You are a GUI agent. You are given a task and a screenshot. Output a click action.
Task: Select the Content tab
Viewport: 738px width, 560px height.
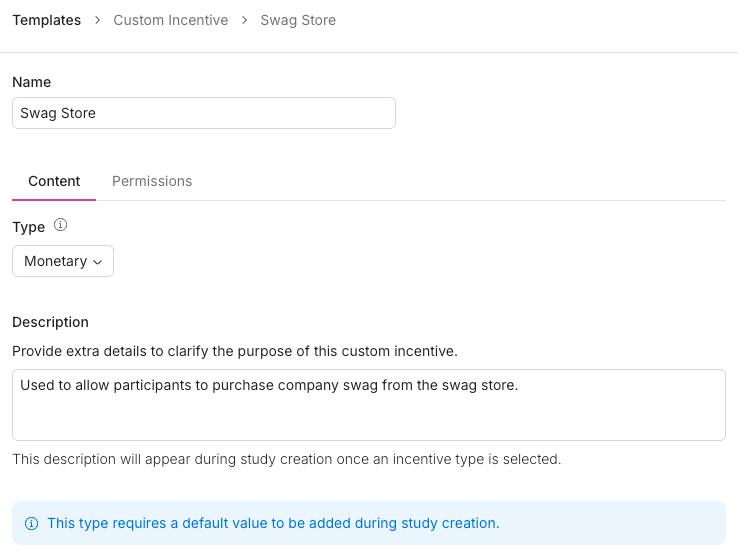pos(54,181)
